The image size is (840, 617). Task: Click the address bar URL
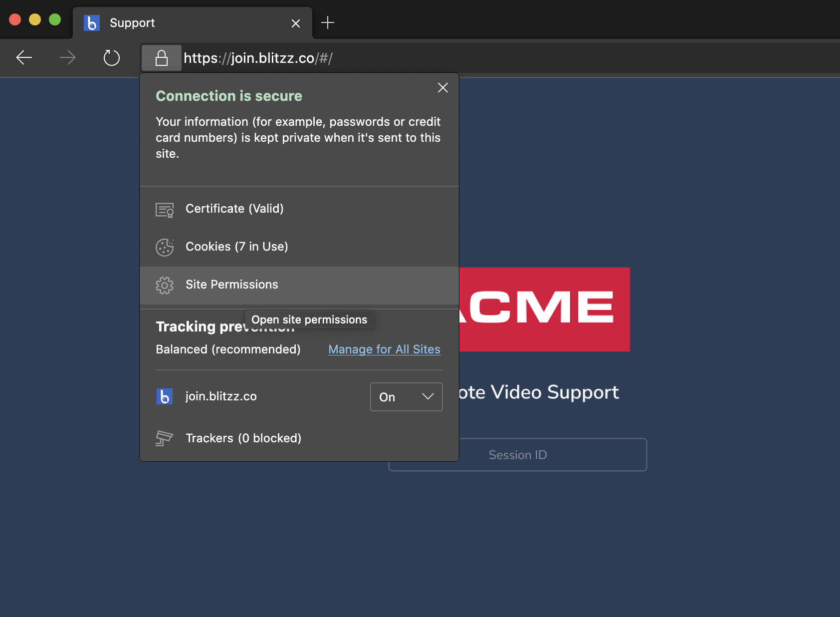tap(258, 58)
